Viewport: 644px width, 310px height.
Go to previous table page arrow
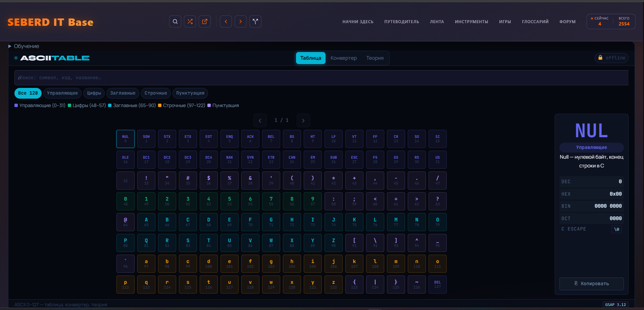260,121
